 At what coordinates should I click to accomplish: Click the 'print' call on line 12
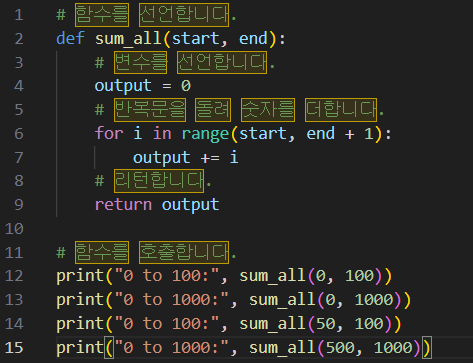click(80, 276)
